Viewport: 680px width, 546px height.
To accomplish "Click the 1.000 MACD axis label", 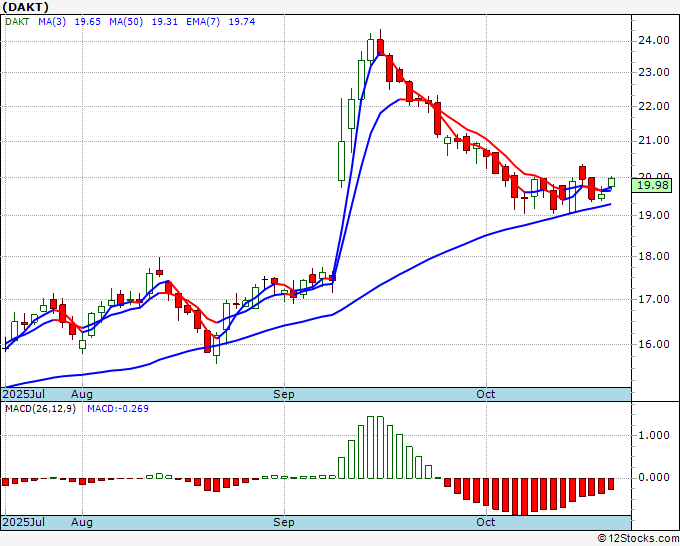I will tap(652, 435).
